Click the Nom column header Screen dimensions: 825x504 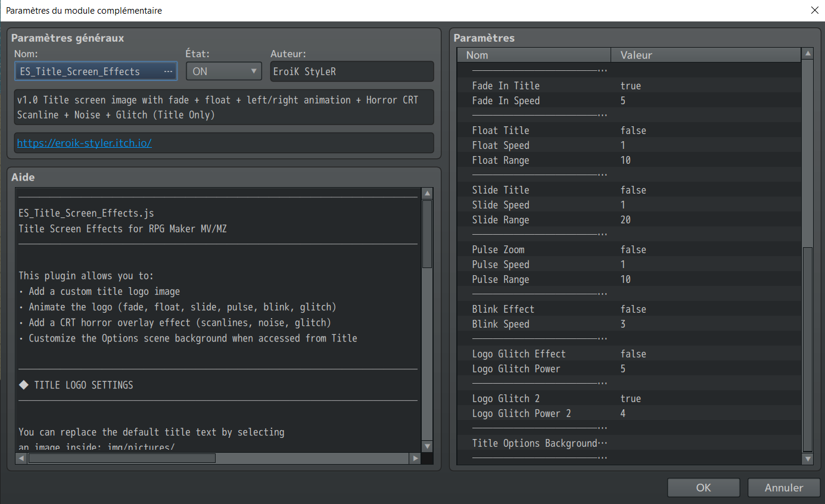[x=534, y=55]
